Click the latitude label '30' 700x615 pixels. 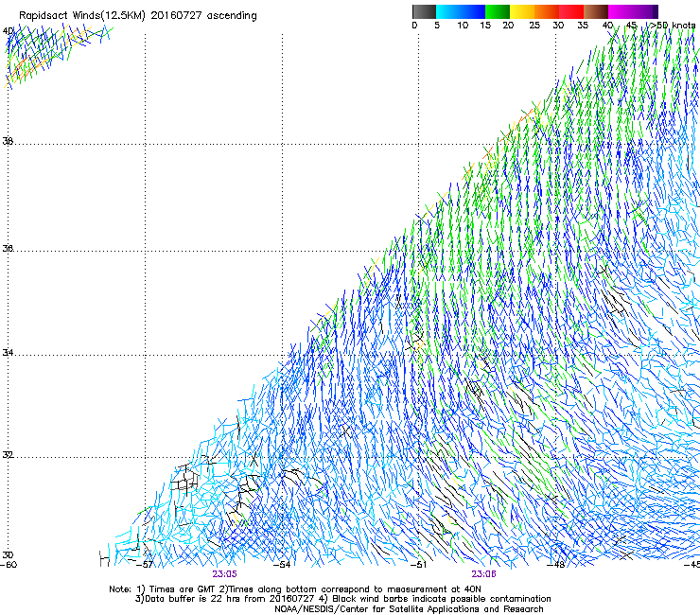click(x=8, y=555)
